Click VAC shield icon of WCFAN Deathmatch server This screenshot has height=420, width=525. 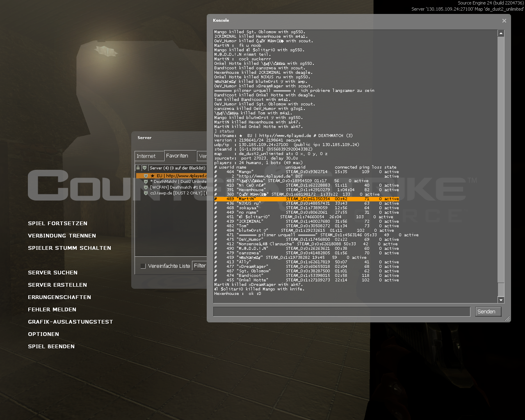click(x=146, y=187)
